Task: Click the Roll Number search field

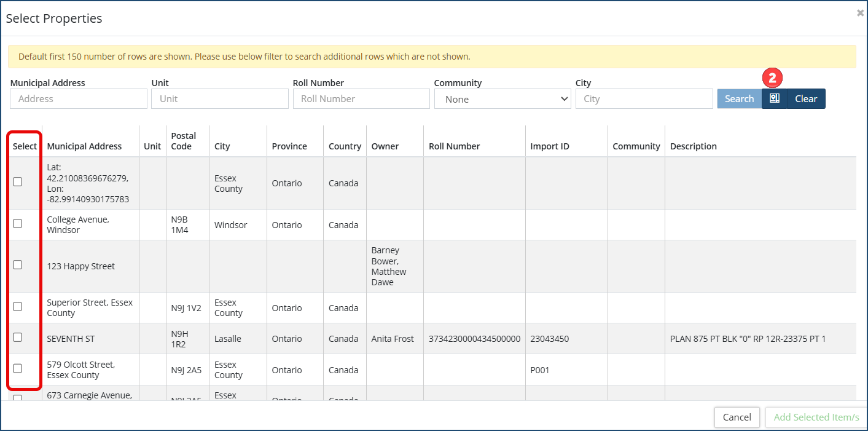Action: pos(361,99)
